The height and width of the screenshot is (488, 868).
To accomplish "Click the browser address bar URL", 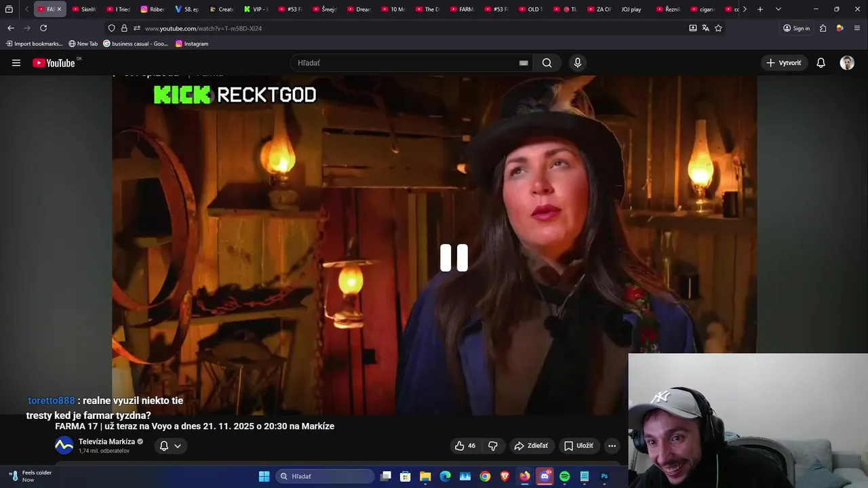I will pyautogui.click(x=203, y=28).
